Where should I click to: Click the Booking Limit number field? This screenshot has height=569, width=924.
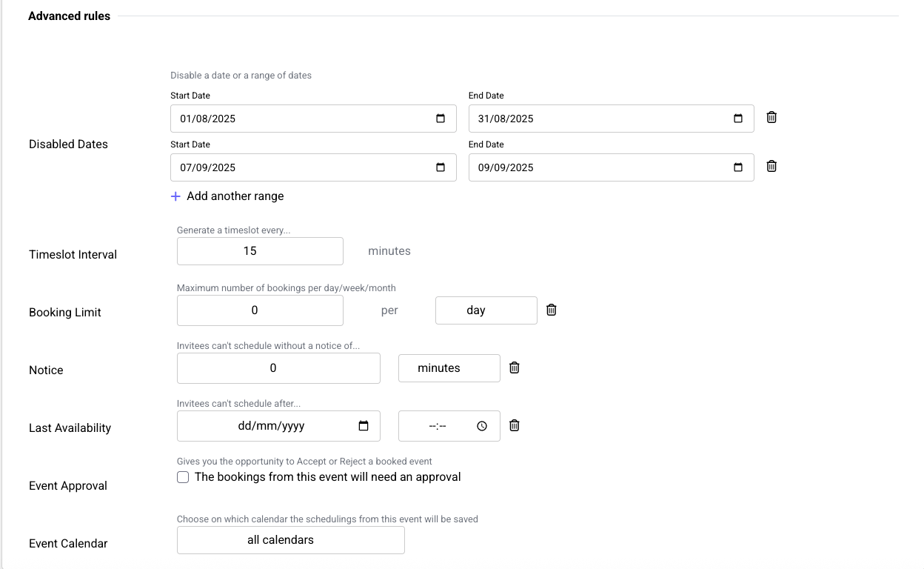tap(260, 310)
